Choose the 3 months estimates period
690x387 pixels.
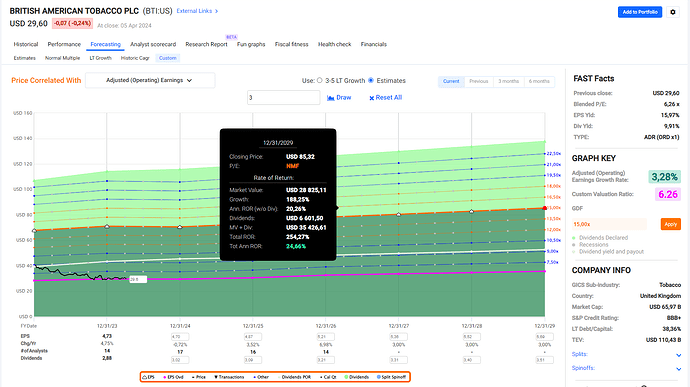(x=508, y=81)
